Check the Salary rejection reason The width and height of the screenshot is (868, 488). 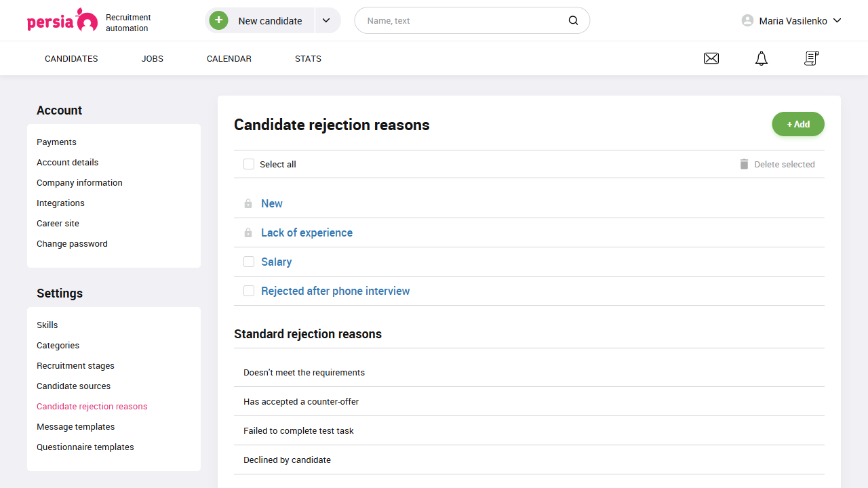(x=249, y=262)
